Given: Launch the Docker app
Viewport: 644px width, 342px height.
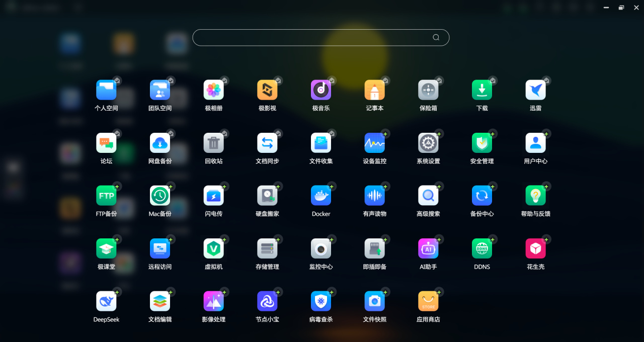Looking at the screenshot, I should tap(321, 196).
